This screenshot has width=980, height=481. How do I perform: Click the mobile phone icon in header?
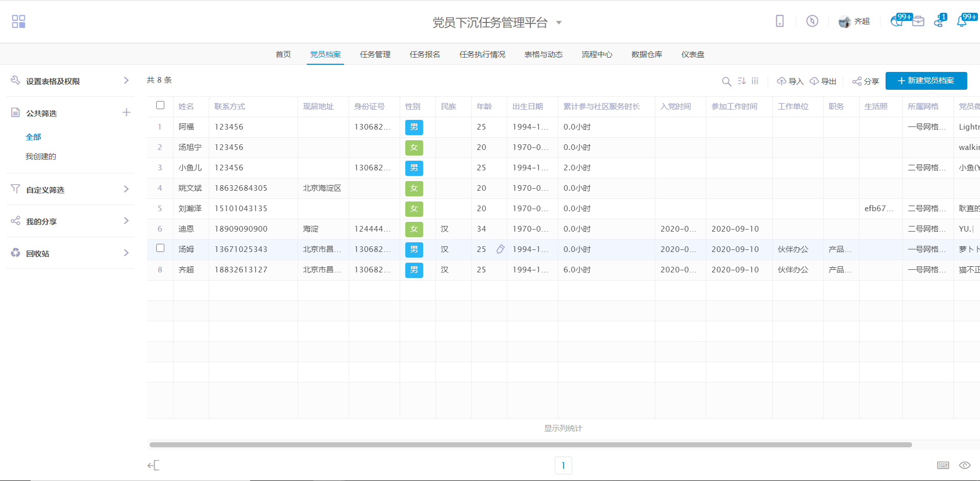click(x=779, y=21)
